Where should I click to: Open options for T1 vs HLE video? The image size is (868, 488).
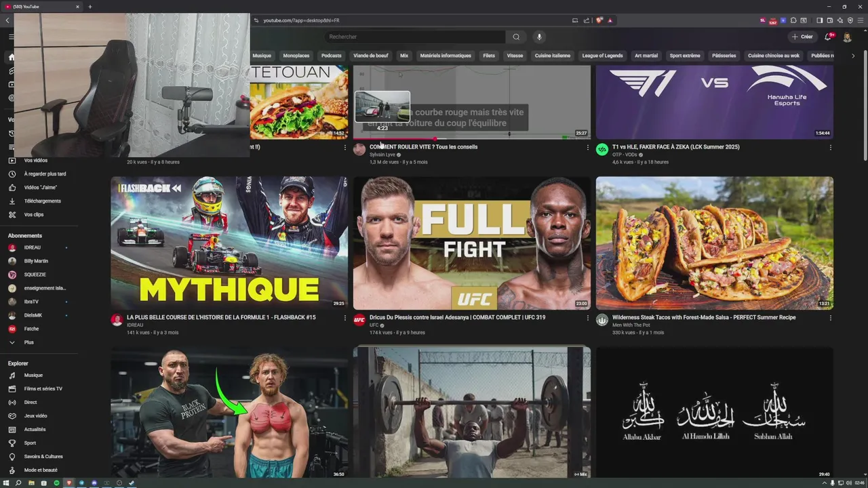pyautogui.click(x=830, y=147)
